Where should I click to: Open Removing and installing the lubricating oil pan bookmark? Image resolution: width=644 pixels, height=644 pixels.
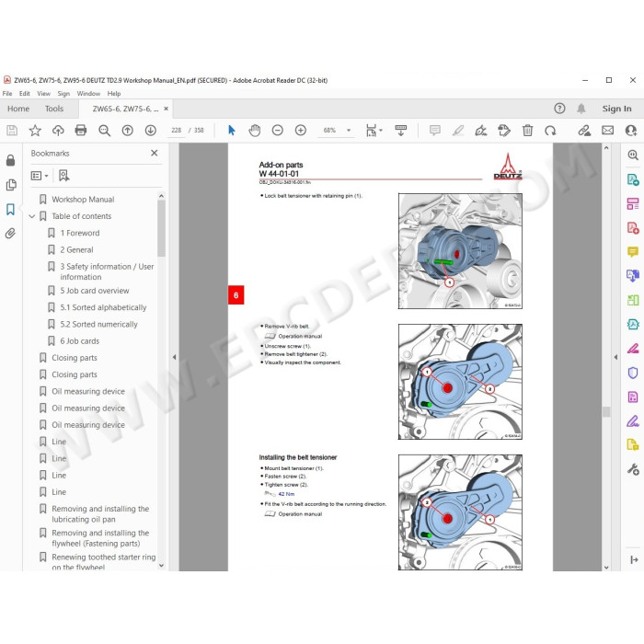click(100, 514)
